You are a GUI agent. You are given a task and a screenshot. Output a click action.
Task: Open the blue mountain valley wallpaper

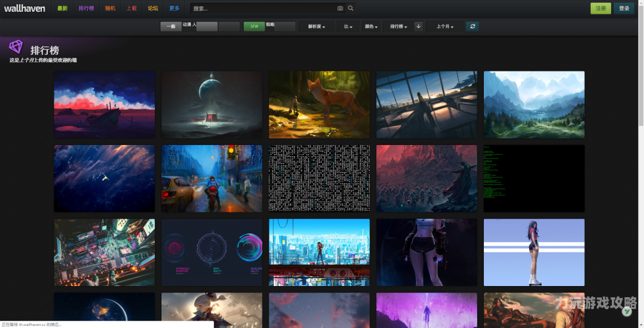point(534,105)
